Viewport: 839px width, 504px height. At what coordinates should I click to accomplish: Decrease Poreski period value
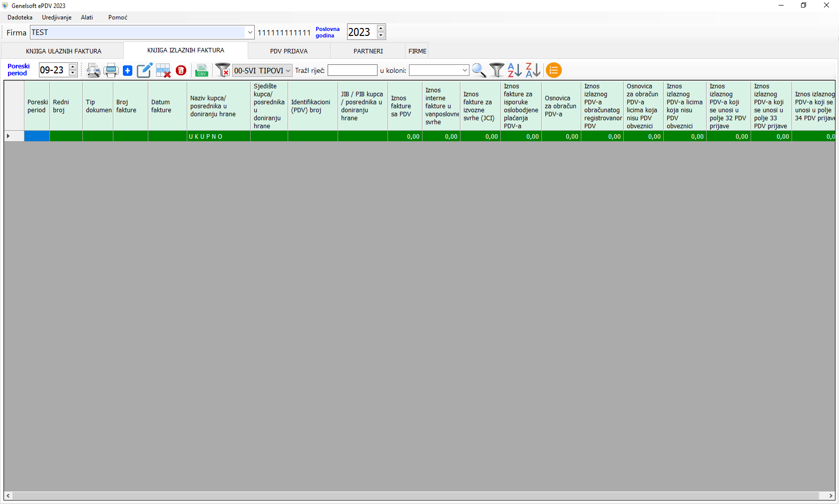pyautogui.click(x=73, y=73)
